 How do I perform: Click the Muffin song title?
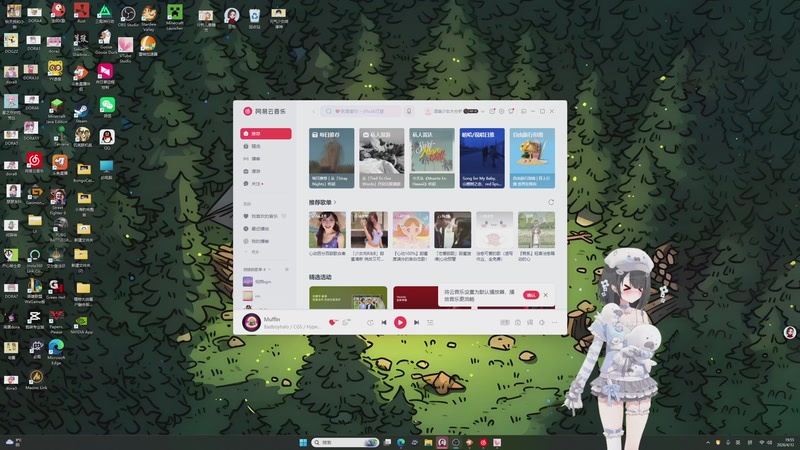coord(272,319)
